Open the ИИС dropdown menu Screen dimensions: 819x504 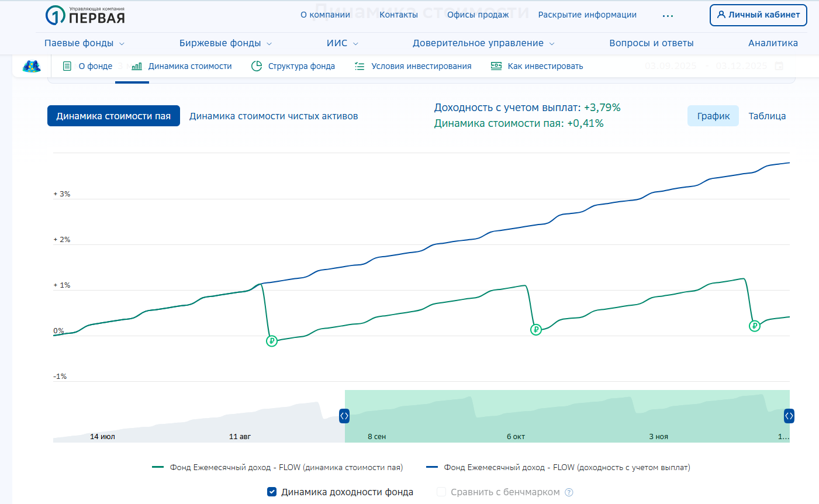[x=343, y=43]
